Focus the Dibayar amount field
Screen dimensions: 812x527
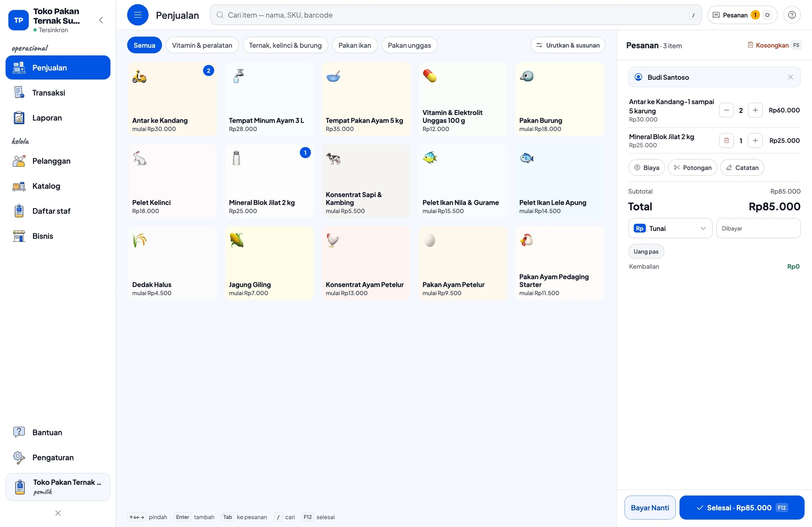pyautogui.click(x=758, y=228)
